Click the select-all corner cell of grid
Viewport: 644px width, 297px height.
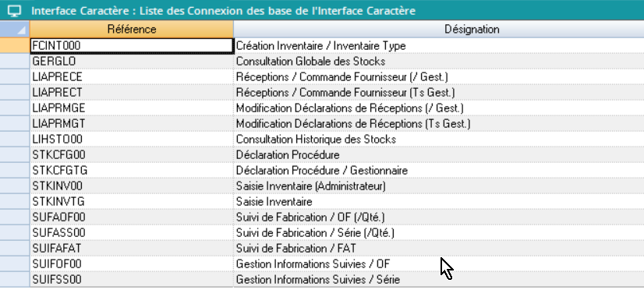tap(15, 29)
